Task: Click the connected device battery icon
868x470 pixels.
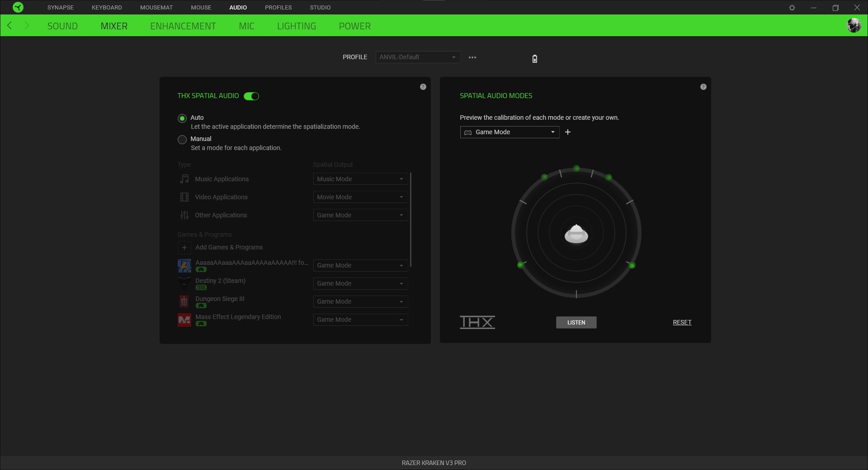Action: tap(534, 59)
